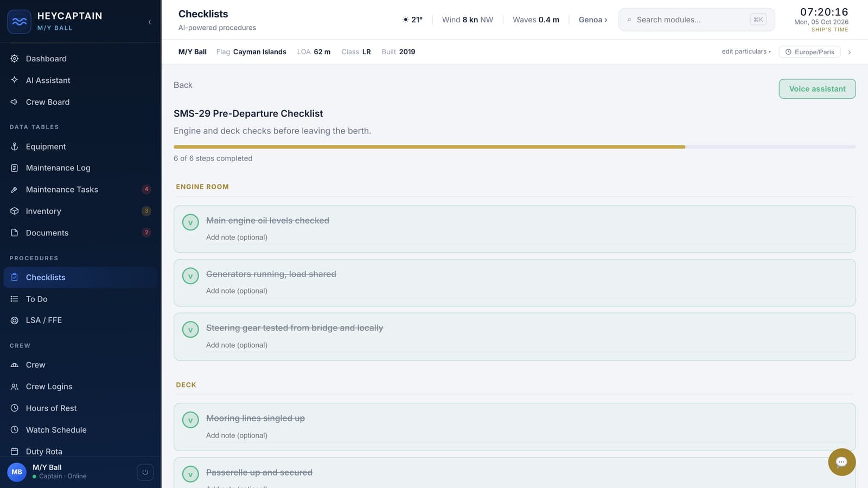Click Documents badge showing 2
The height and width of the screenshot is (488, 868).
click(146, 233)
